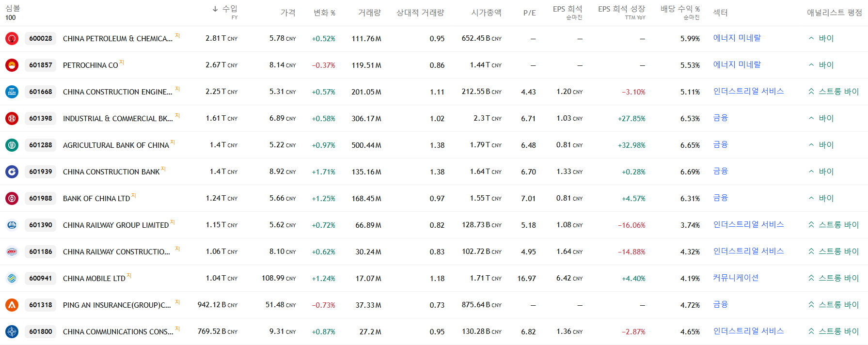Open ticker symbol 601398
The height and width of the screenshot is (345, 868).
point(41,118)
